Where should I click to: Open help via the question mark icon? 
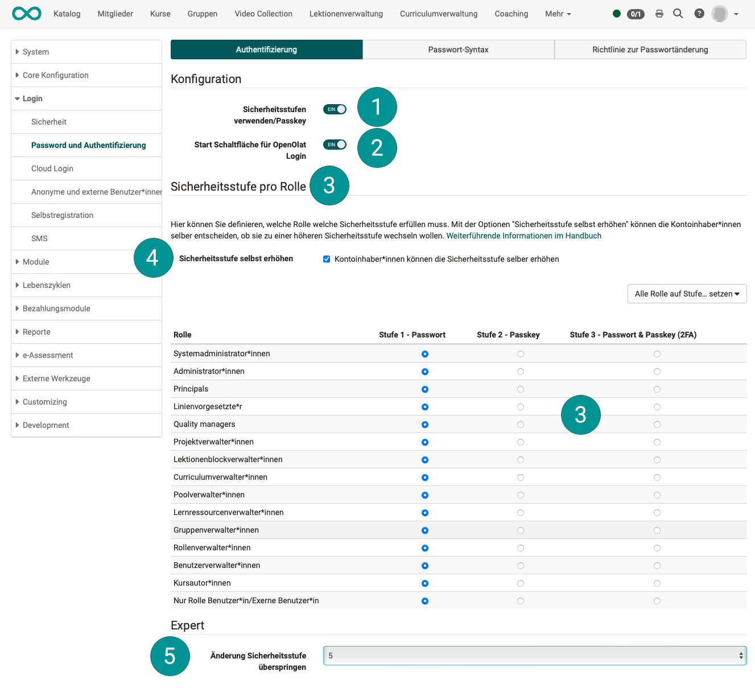(699, 13)
